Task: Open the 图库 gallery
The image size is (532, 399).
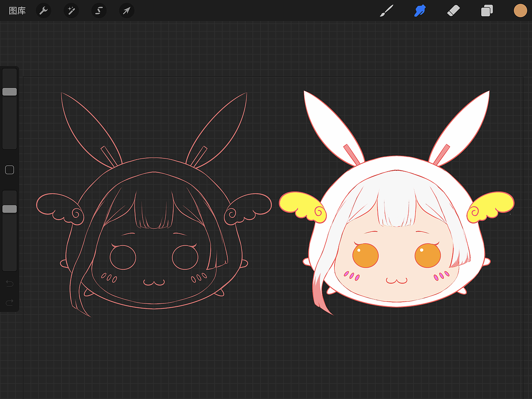Action: (x=17, y=11)
